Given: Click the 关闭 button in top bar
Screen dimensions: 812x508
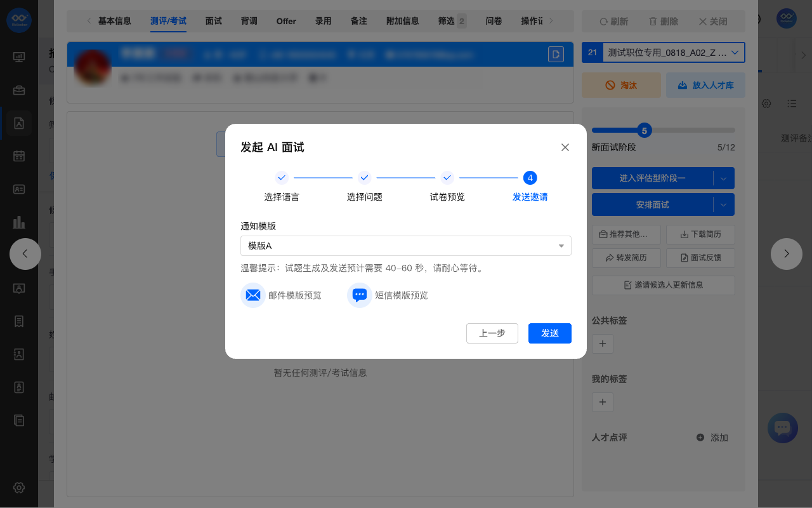Looking at the screenshot, I should [713, 22].
